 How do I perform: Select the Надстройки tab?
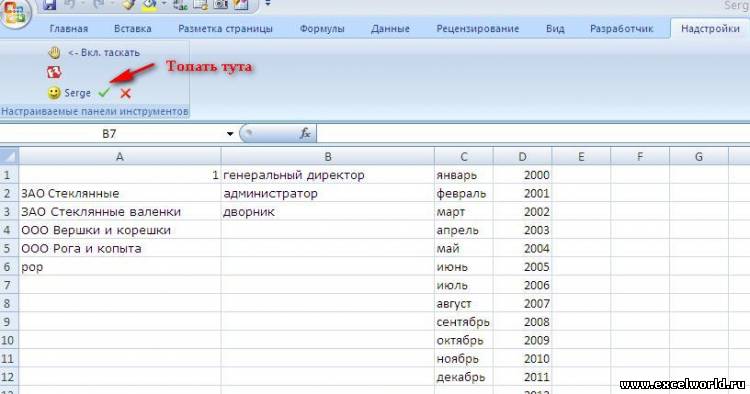click(710, 29)
